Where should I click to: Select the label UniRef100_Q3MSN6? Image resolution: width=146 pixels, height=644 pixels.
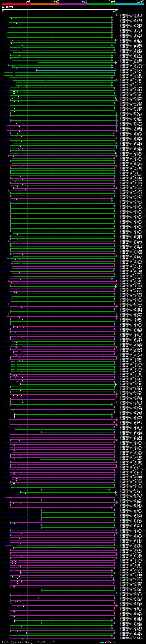[x=131, y=151]
